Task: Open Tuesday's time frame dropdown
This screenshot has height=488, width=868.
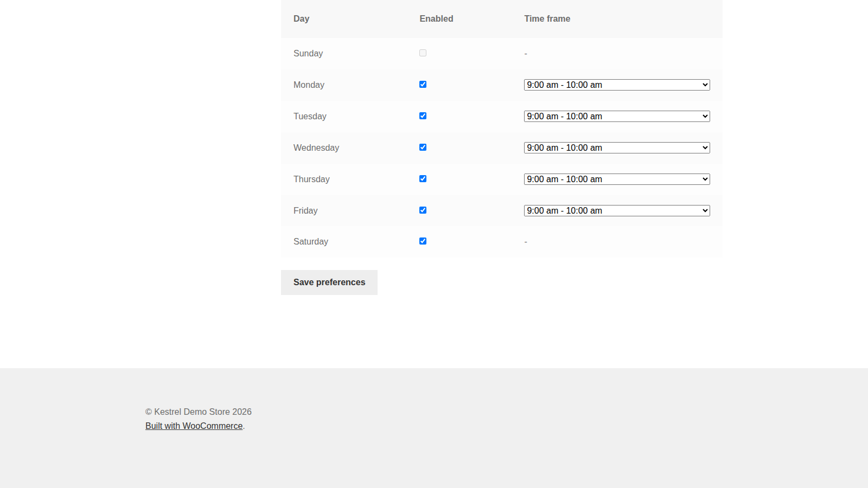Action: [x=617, y=117]
